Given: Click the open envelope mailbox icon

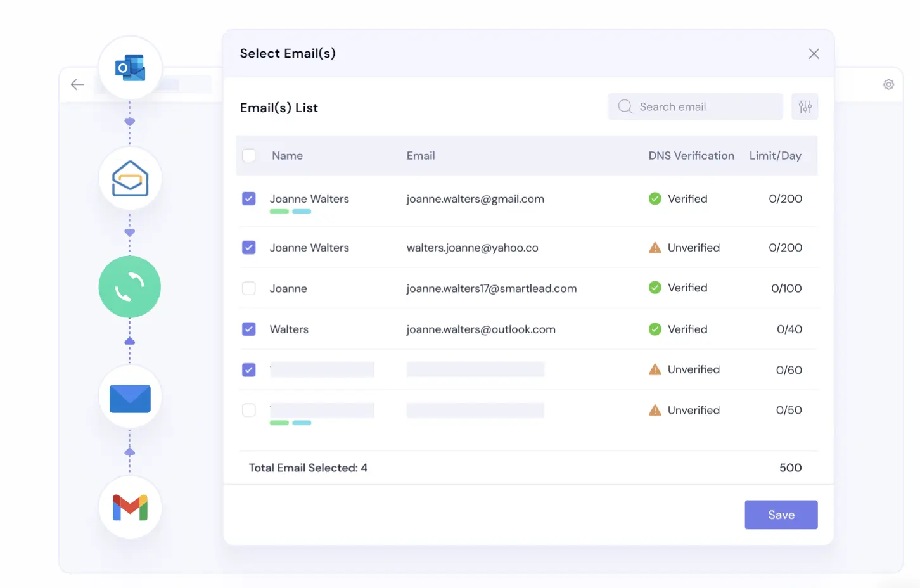Looking at the screenshot, I should 130,179.
